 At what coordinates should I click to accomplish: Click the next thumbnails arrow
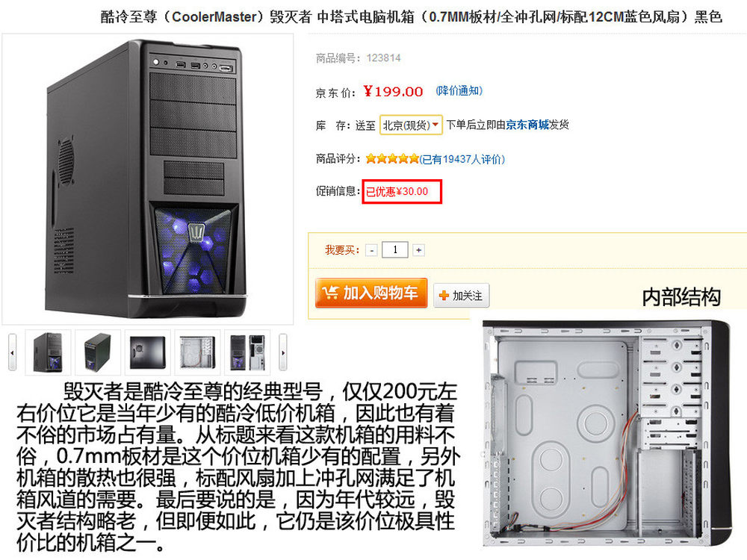(x=283, y=352)
